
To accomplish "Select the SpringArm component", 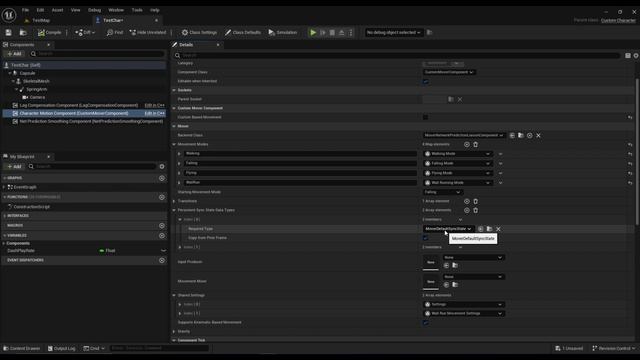I will (36, 89).
